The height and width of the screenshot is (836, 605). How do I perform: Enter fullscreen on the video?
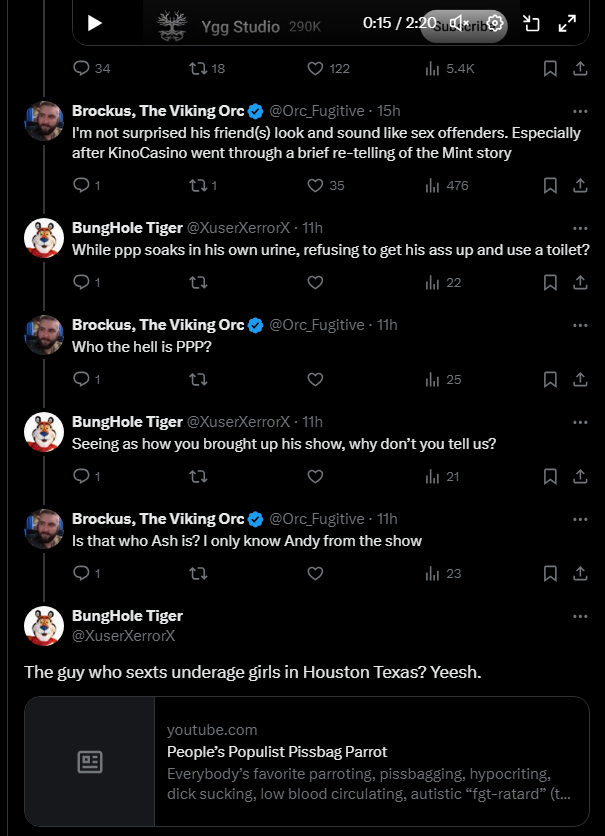tap(566, 23)
